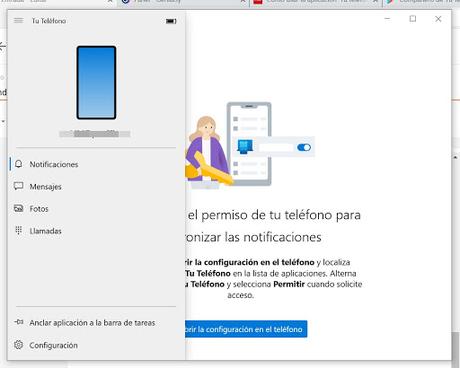460x368 pixels.
Task: Click Abrir la configuración en el teléfono button
Action: click(x=246, y=329)
